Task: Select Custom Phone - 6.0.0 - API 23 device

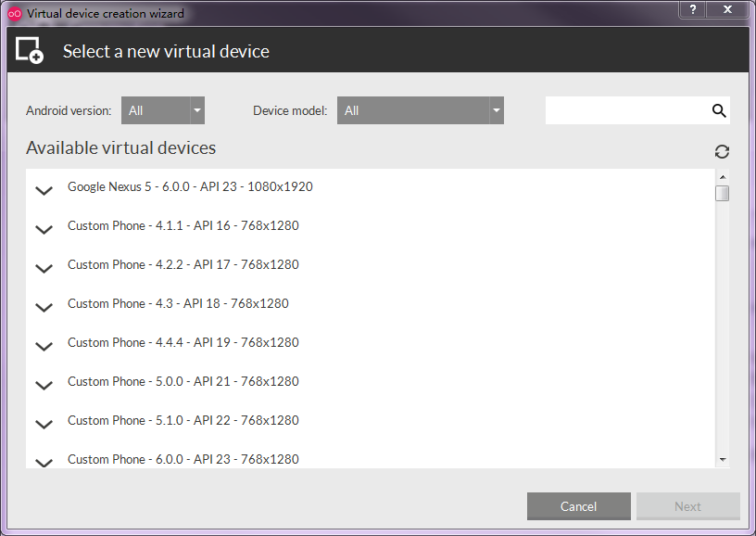Action: [x=183, y=459]
